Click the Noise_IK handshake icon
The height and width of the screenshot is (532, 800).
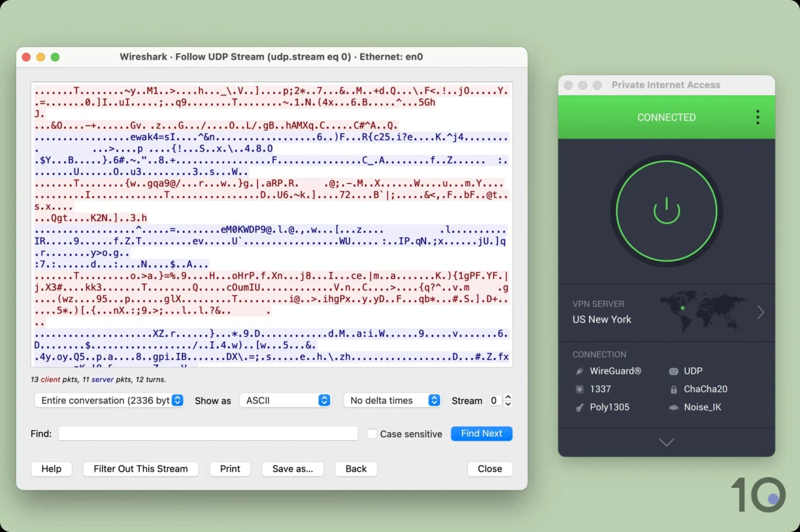click(674, 407)
